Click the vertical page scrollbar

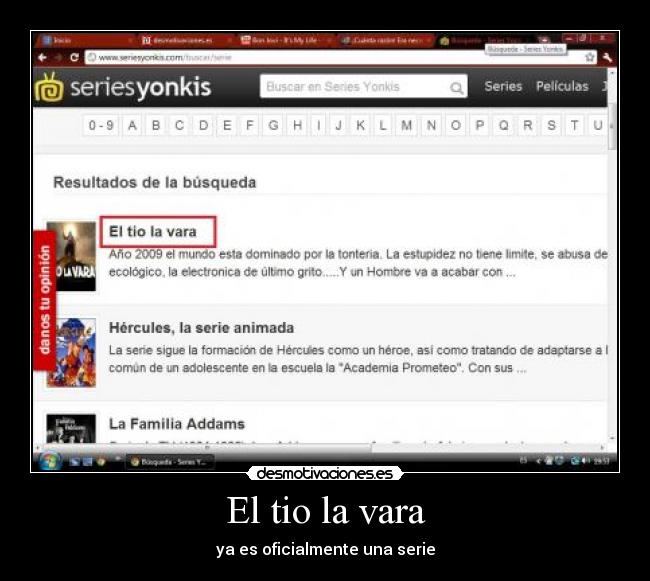[x=612, y=128]
